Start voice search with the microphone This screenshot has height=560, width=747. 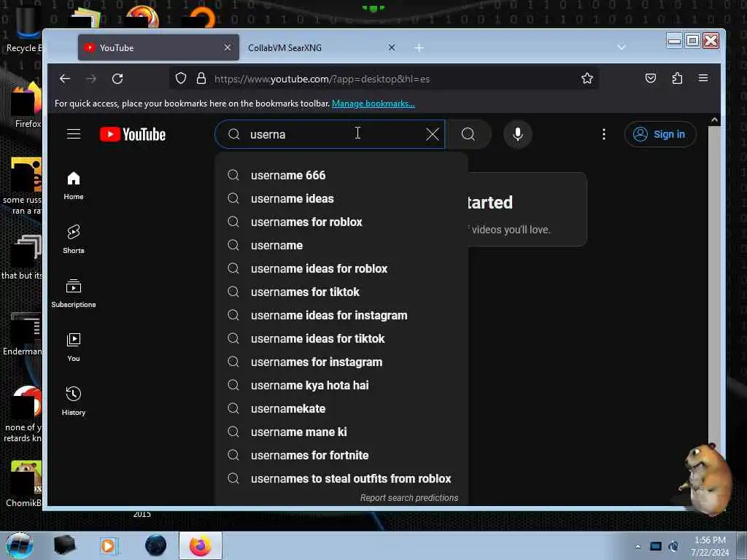[x=518, y=134]
